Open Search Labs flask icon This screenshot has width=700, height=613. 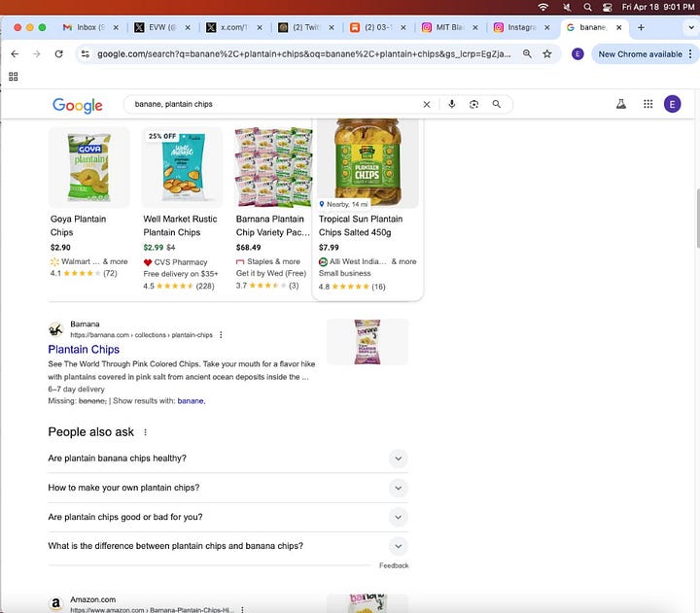[621, 104]
